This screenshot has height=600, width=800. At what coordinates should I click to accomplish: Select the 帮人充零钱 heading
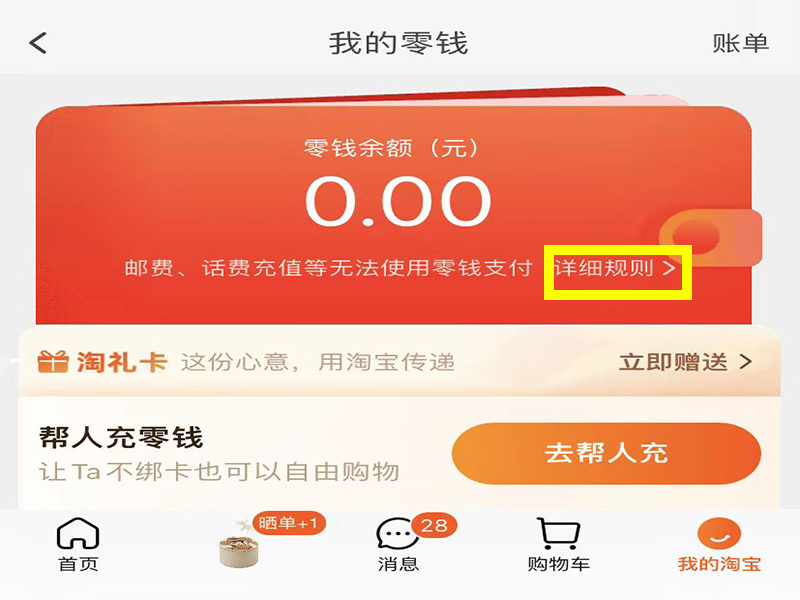[121, 438]
